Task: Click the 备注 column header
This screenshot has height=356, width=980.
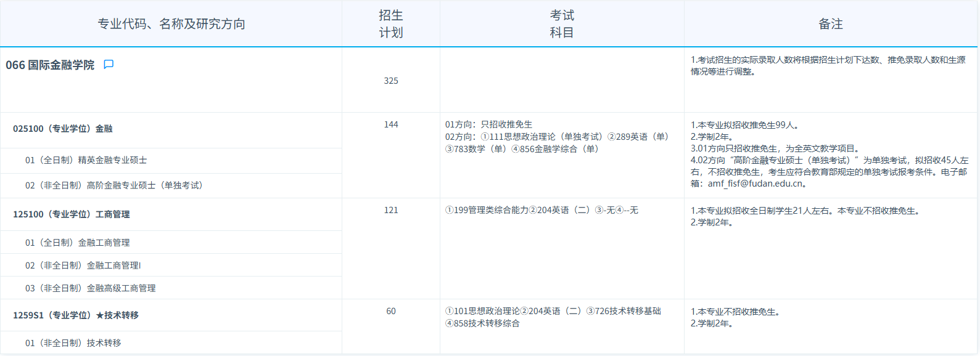Action: click(x=831, y=24)
